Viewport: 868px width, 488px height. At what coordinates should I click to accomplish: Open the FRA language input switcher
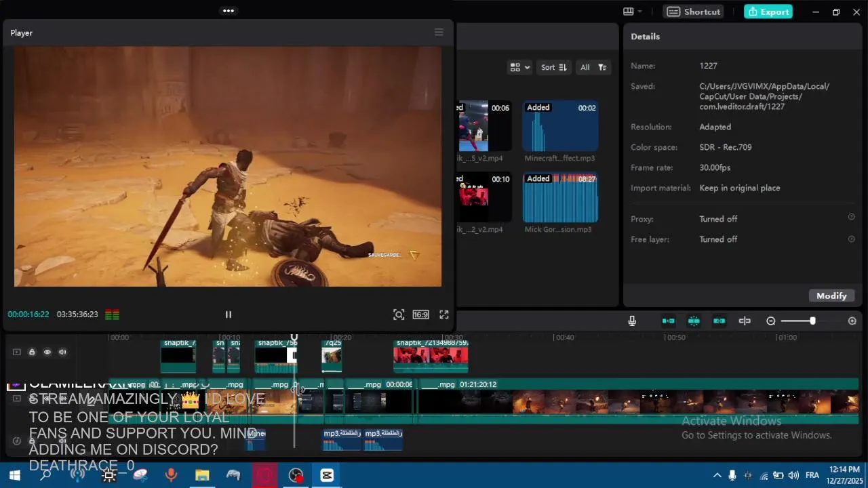812,475
